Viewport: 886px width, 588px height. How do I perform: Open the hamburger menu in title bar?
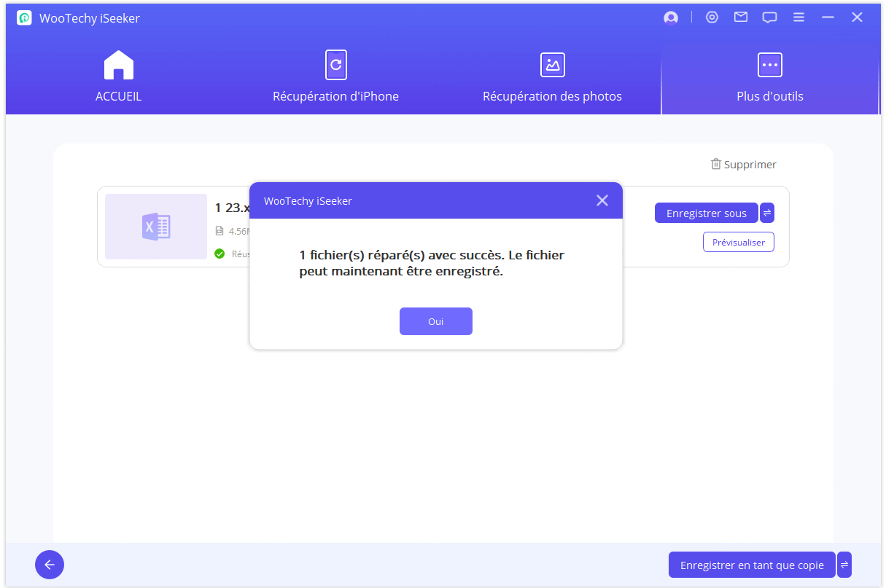click(x=799, y=17)
